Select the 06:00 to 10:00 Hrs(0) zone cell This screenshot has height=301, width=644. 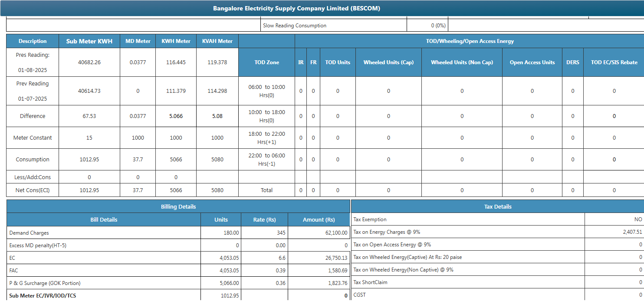pos(266,91)
